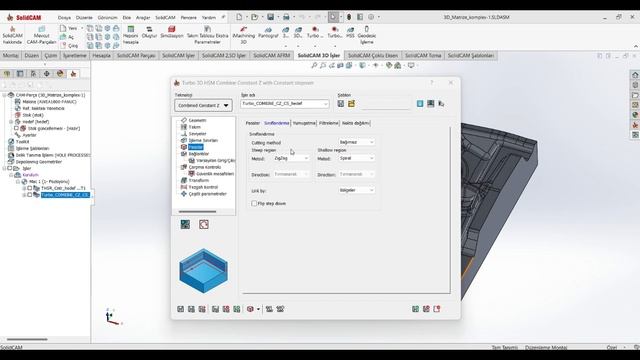Click the save disk icon in top toolbar
Screen dimensions: 640x360
pos(270,17)
